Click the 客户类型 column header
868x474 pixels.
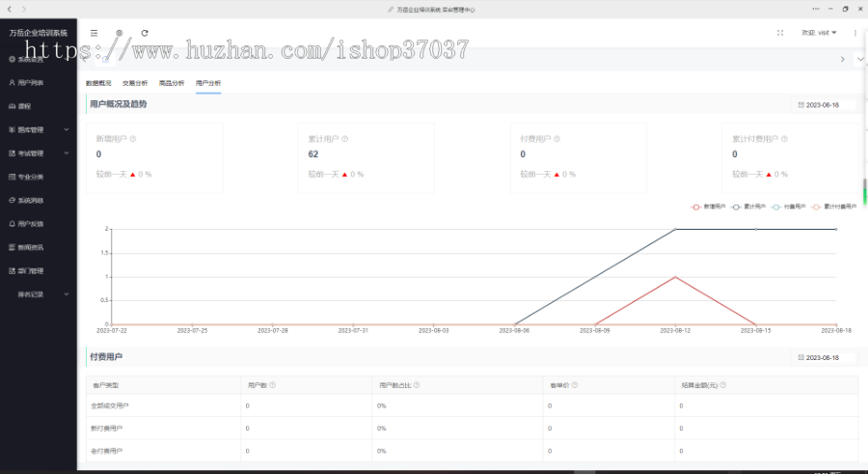[106, 385]
